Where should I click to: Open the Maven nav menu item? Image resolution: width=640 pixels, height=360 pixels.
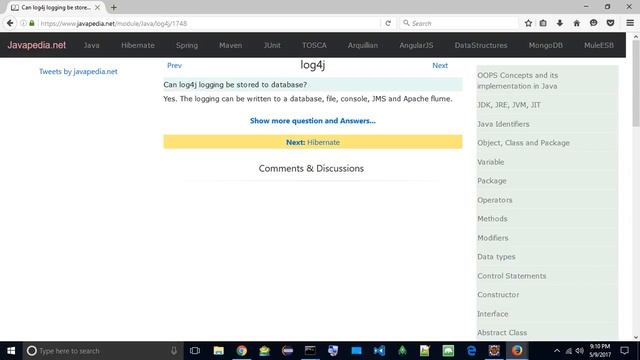coord(230,45)
